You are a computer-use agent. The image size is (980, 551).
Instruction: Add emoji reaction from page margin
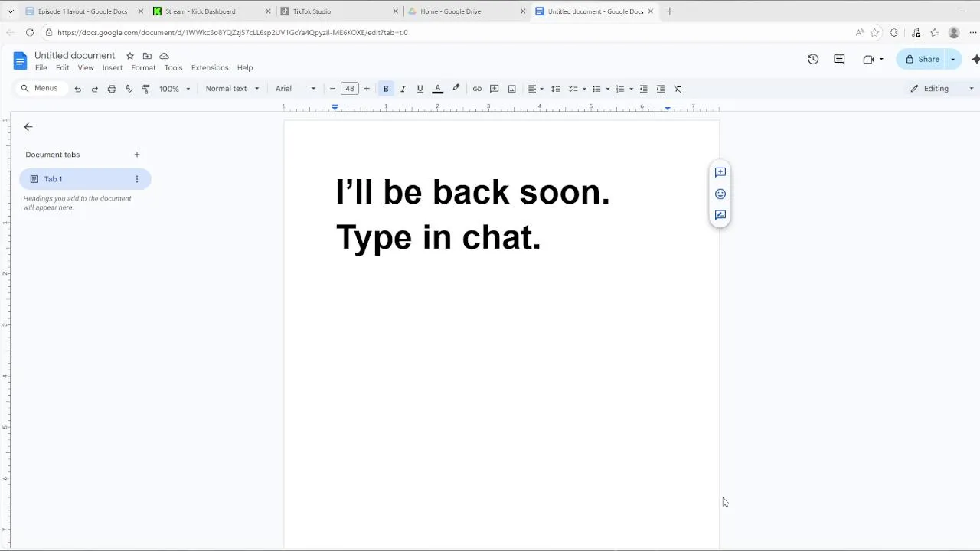[x=720, y=194]
